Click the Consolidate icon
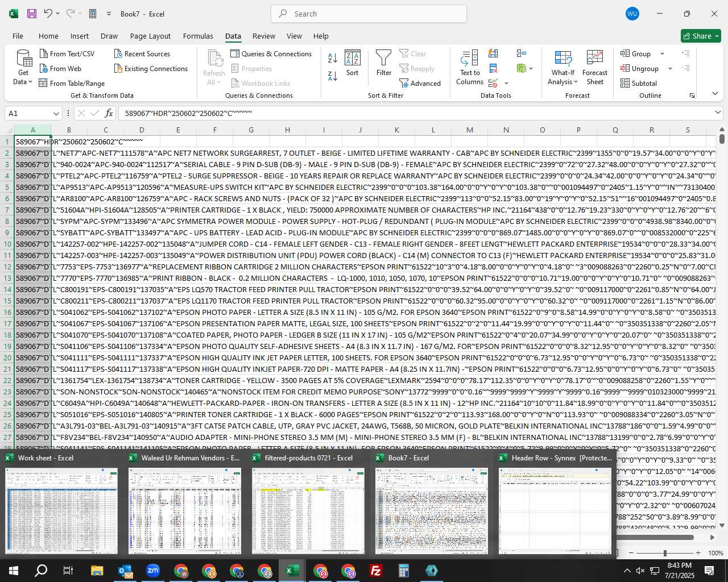 tap(521, 53)
